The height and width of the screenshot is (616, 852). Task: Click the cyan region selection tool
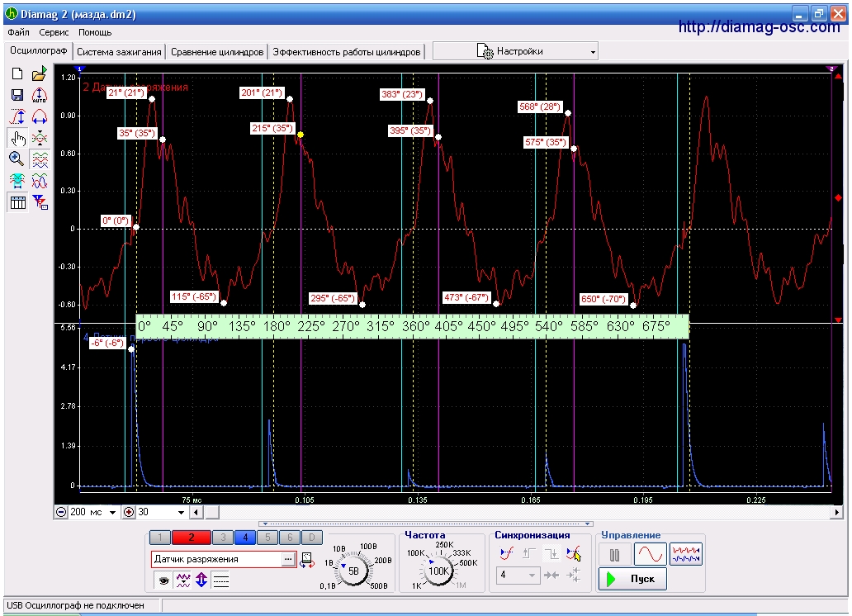pyautogui.click(x=17, y=181)
